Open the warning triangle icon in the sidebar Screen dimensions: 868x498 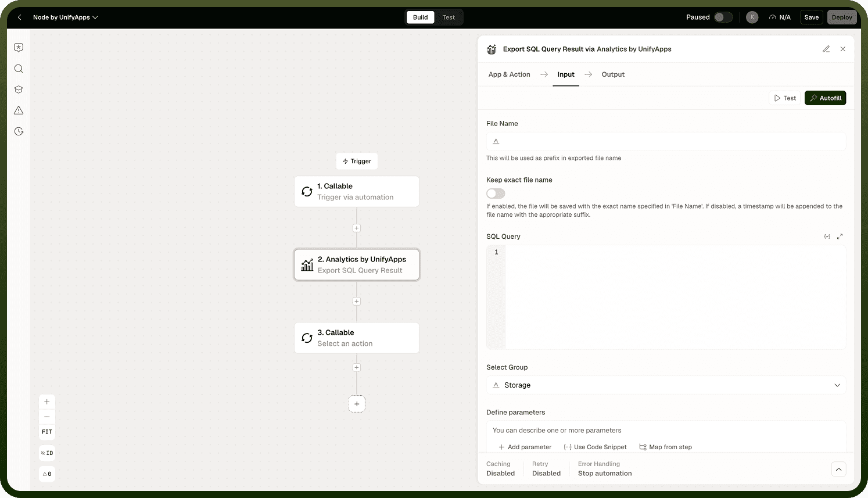[19, 110]
